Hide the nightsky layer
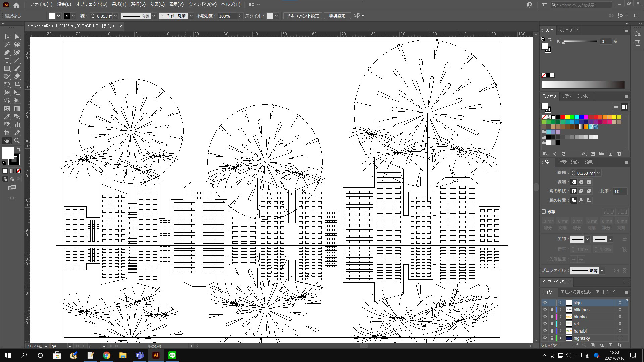Image resolution: width=644 pixels, height=362 pixels. coord(545,338)
